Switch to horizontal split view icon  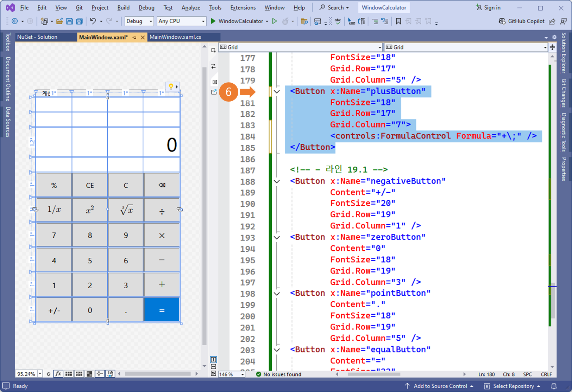click(214, 367)
